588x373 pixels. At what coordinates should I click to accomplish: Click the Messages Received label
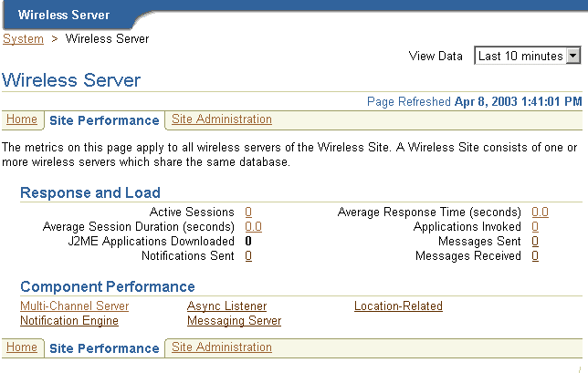click(468, 255)
